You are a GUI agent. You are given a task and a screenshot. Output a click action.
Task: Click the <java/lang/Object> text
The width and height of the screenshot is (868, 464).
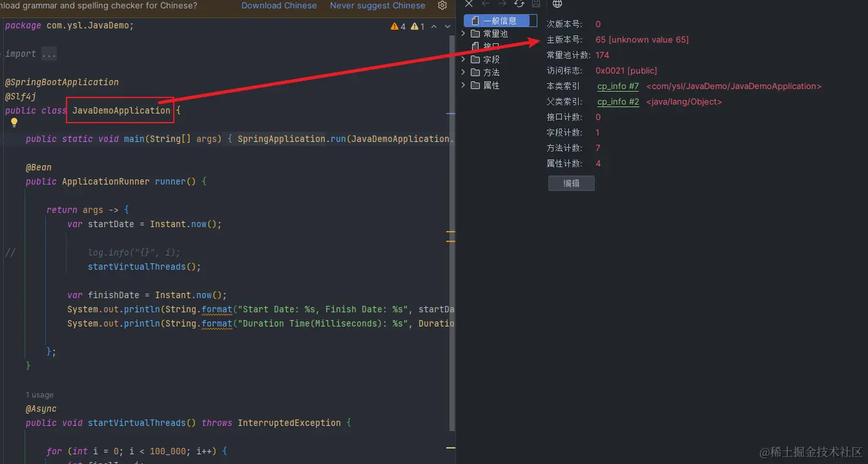tap(684, 101)
